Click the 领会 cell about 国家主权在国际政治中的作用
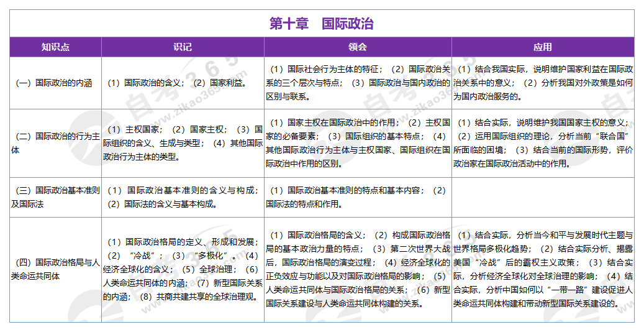 click(358, 143)
